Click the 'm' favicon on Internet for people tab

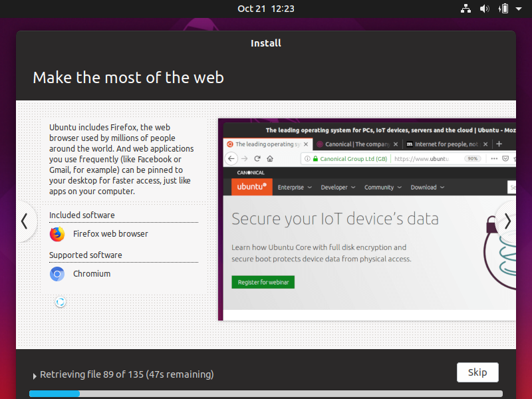(x=410, y=144)
